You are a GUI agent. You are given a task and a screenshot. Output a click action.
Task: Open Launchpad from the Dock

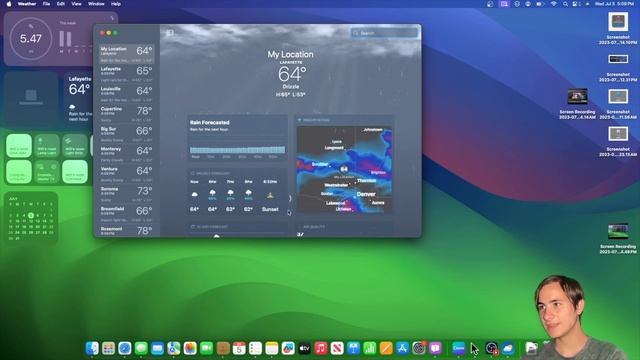pos(109,348)
